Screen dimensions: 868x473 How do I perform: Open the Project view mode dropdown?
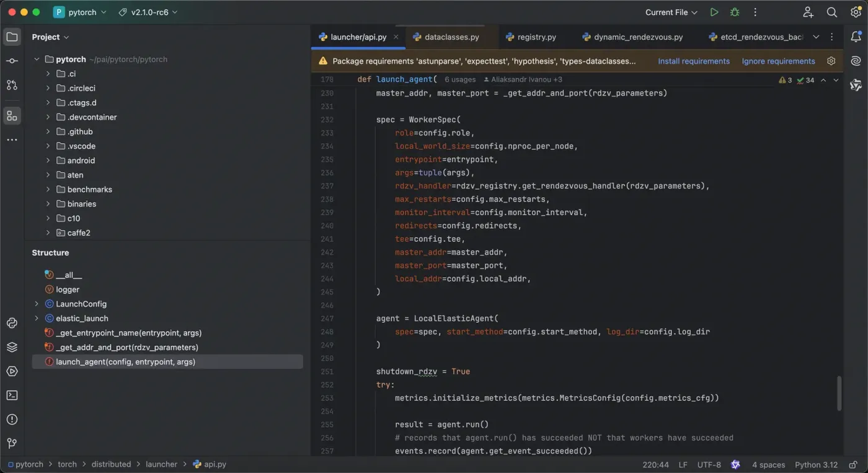50,37
